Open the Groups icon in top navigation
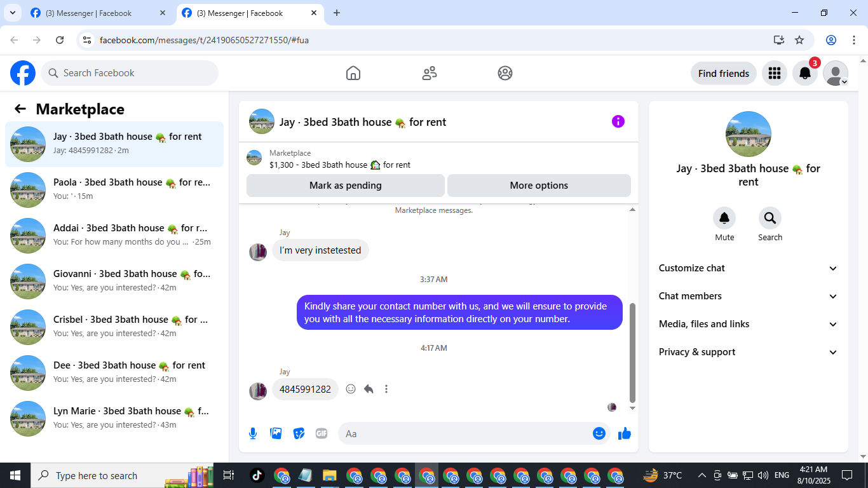 coord(505,73)
